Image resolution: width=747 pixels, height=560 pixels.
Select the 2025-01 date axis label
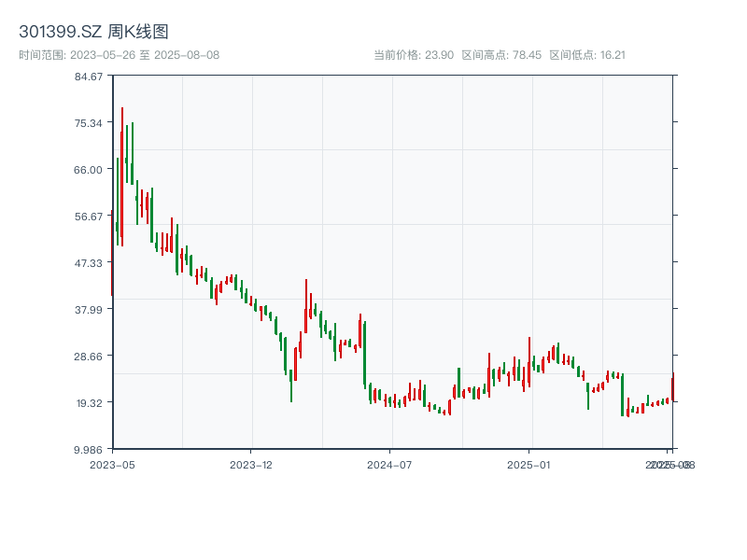[530, 464]
